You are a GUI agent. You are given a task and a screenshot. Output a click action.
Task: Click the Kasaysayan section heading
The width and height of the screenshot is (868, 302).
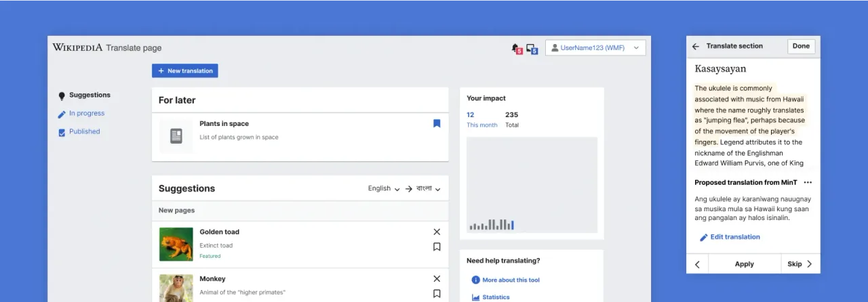[x=720, y=68]
